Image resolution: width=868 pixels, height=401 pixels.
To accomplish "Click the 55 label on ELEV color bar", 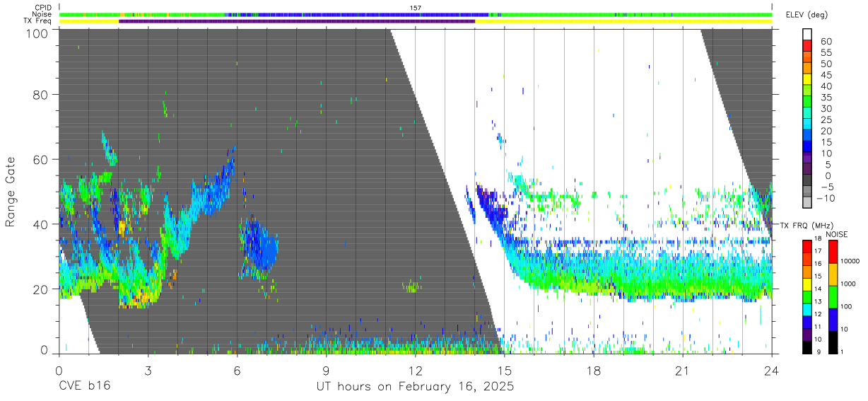I will point(826,53).
